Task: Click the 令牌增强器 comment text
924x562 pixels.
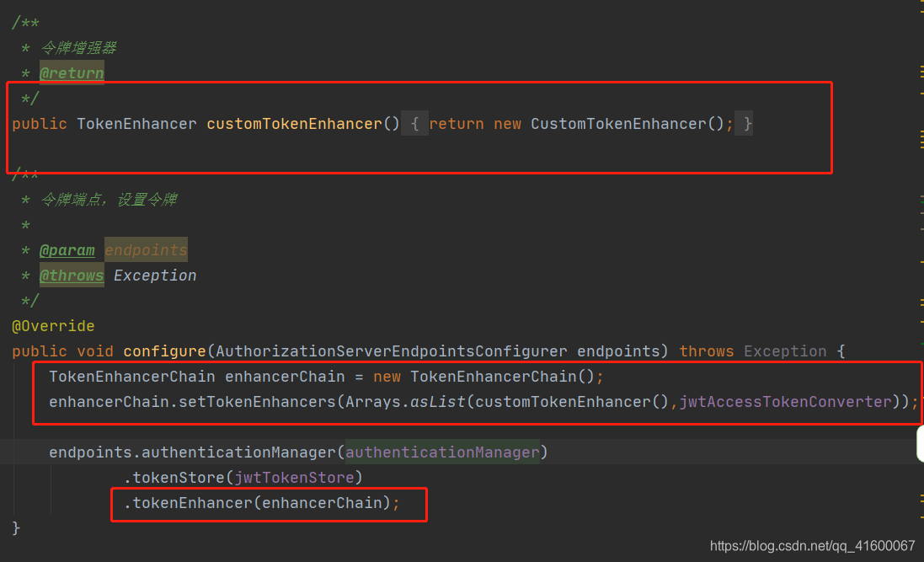Action: coord(78,48)
